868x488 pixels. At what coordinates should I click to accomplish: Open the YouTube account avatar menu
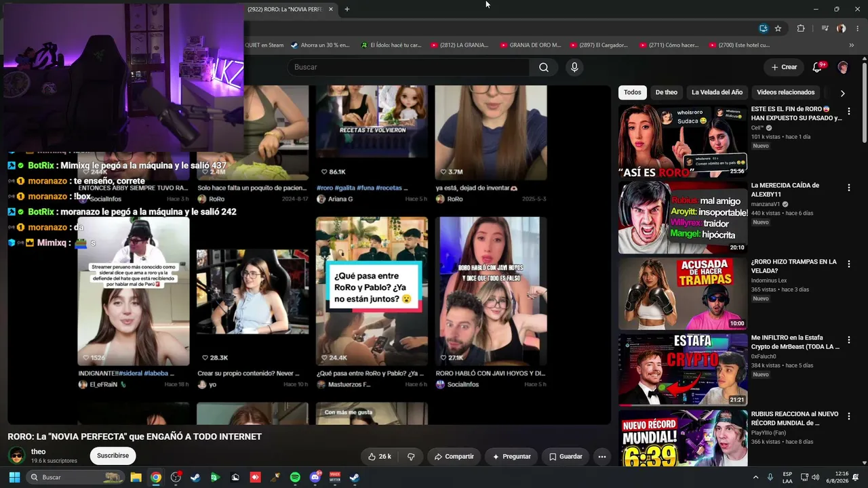[843, 67]
